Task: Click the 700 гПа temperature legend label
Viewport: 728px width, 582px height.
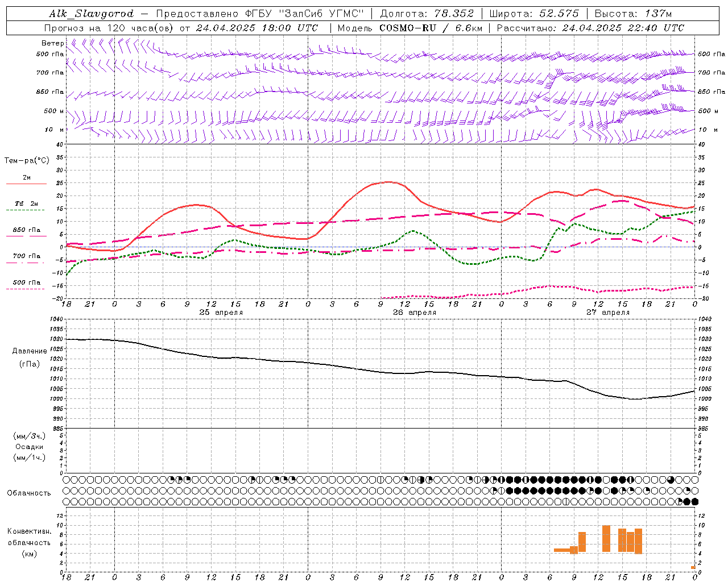Action: (27, 256)
